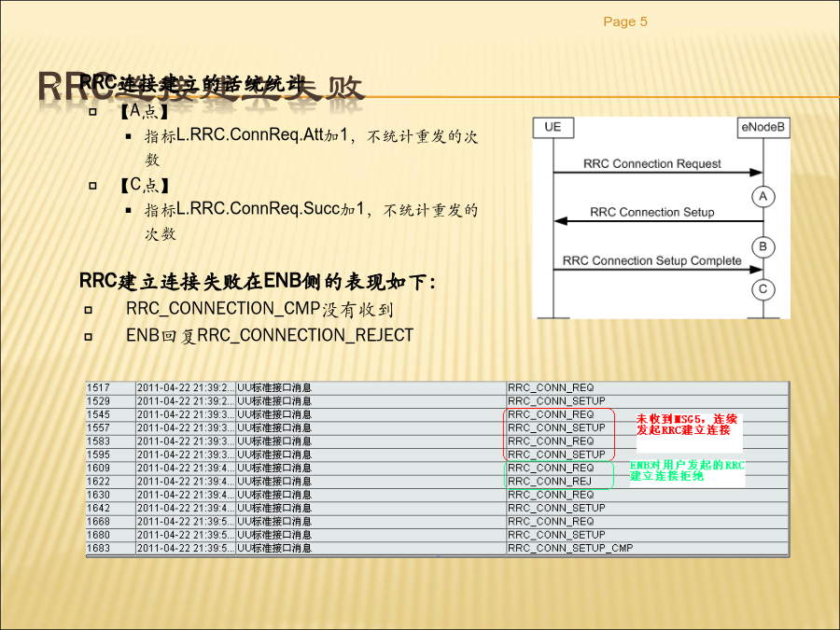Image resolution: width=840 pixels, height=630 pixels.
Task: Select the 【C点】 bullet heading
Action: [144, 185]
